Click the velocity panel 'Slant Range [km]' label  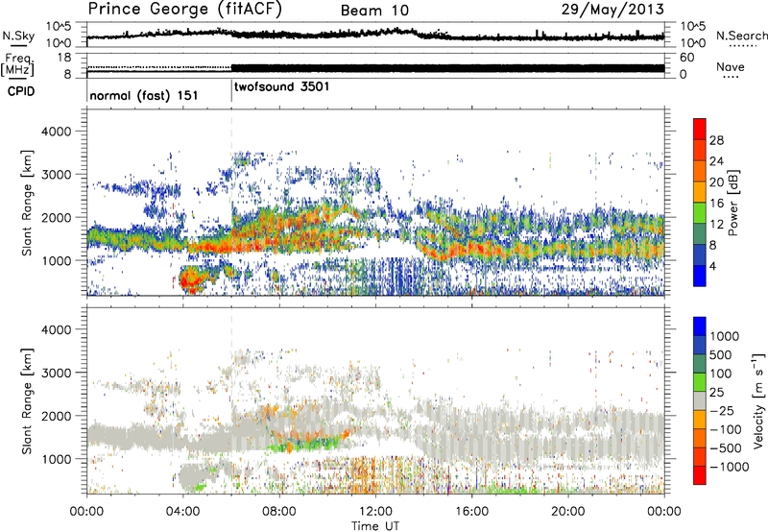(x=27, y=400)
